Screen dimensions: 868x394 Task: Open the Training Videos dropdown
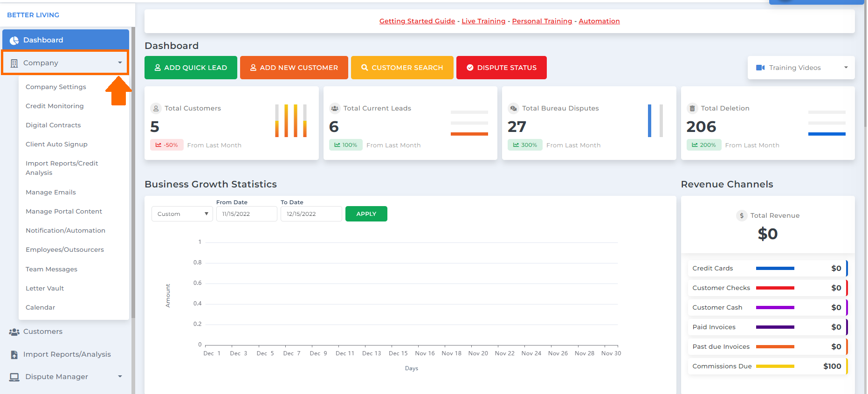coord(801,68)
